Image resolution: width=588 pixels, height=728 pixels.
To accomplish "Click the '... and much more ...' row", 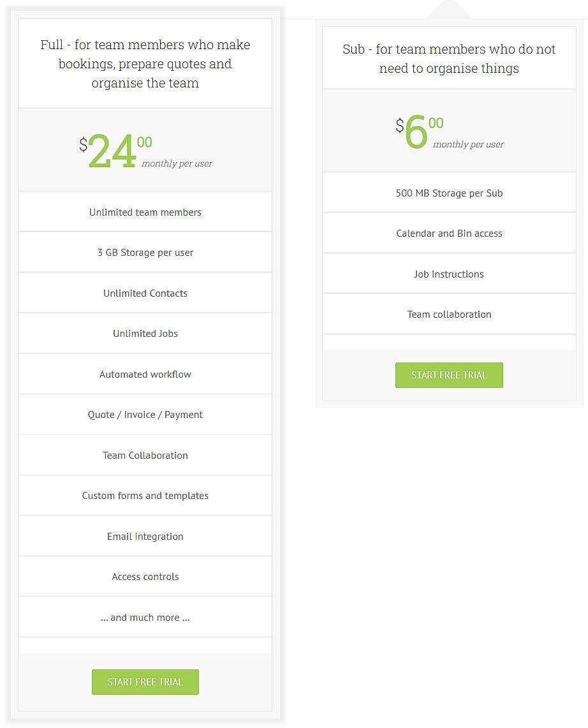I will click(145, 617).
